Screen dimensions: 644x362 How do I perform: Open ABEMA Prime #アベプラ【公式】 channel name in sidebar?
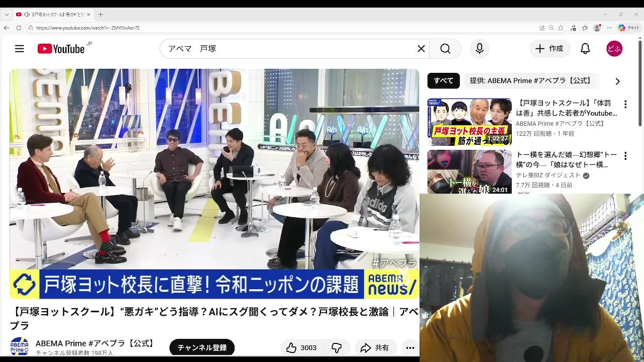click(560, 124)
